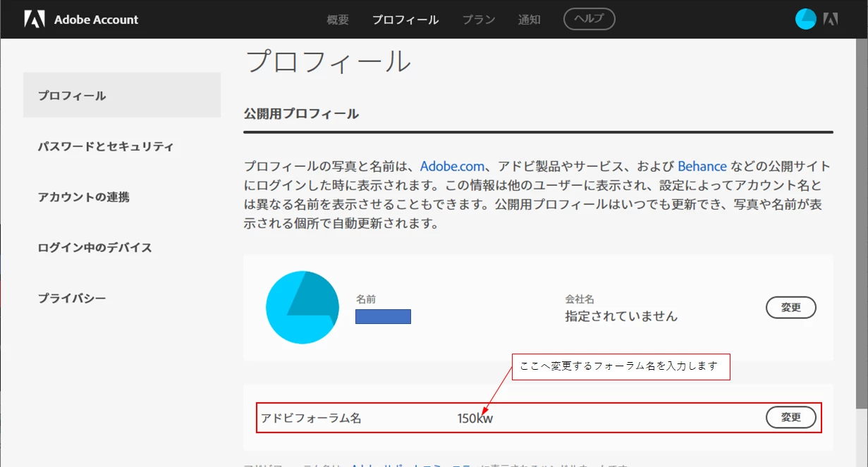Click the 150kw forum name value

pos(475,418)
